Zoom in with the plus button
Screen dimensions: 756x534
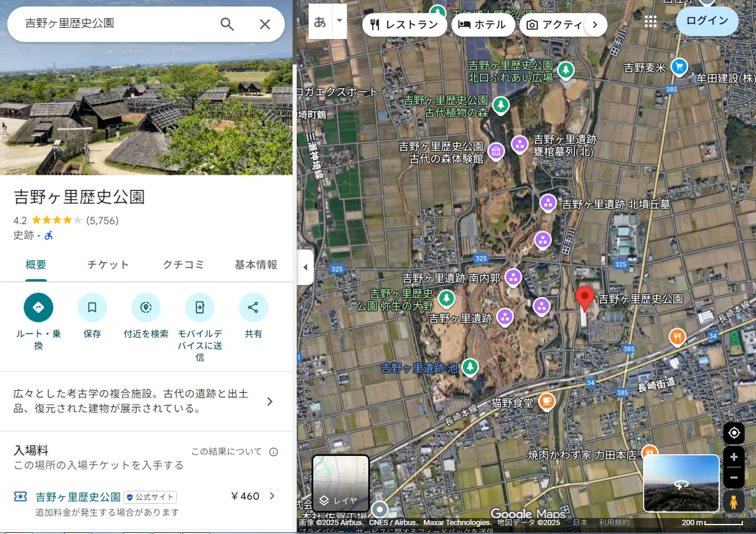(734, 456)
